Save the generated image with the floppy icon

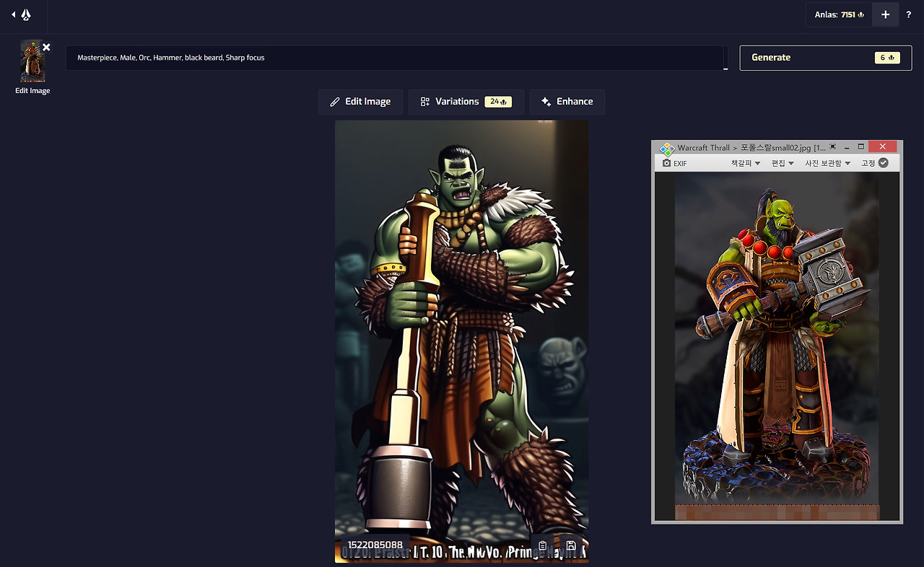pos(570,546)
